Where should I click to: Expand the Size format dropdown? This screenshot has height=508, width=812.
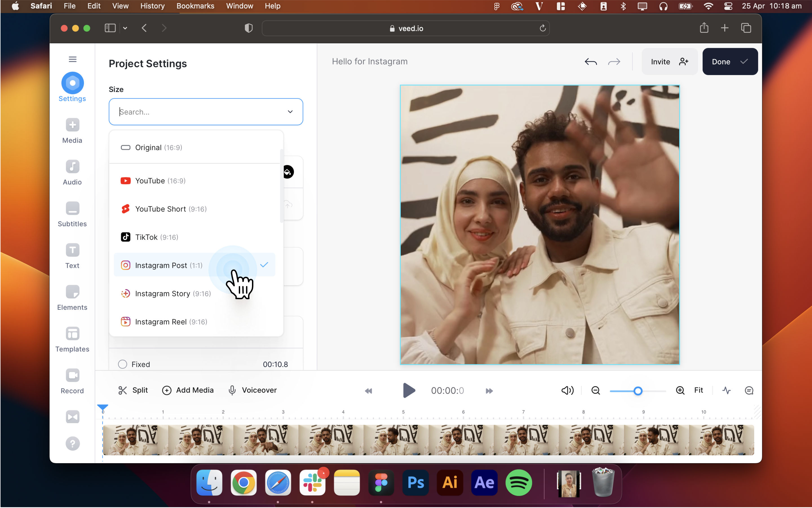[x=290, y=112]
